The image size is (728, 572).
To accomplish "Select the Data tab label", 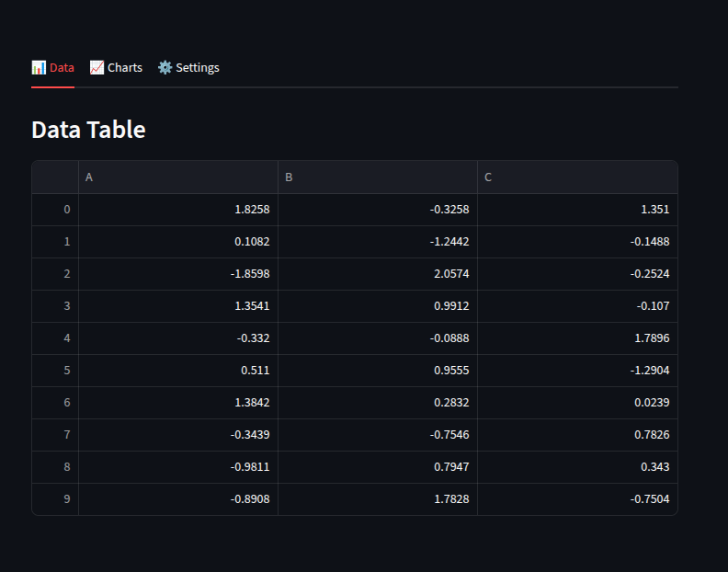I will pyautogui.click(x=62, y=68).
